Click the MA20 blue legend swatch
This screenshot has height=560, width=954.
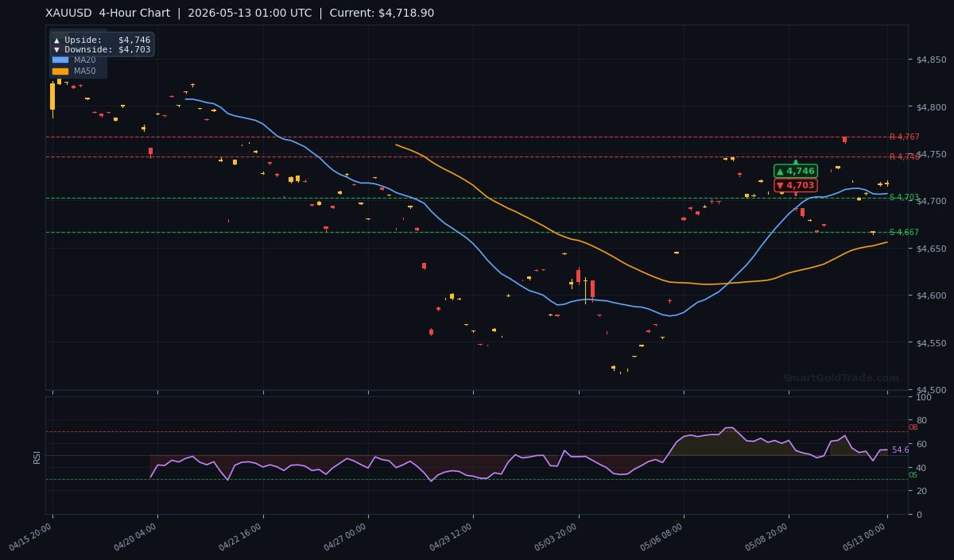click(x=60, y=60)
